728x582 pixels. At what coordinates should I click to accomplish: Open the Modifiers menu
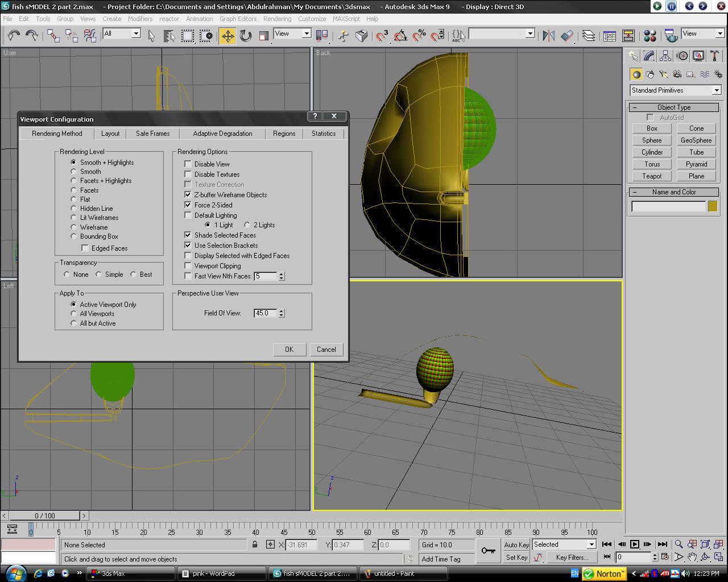(x=140, y=19)
